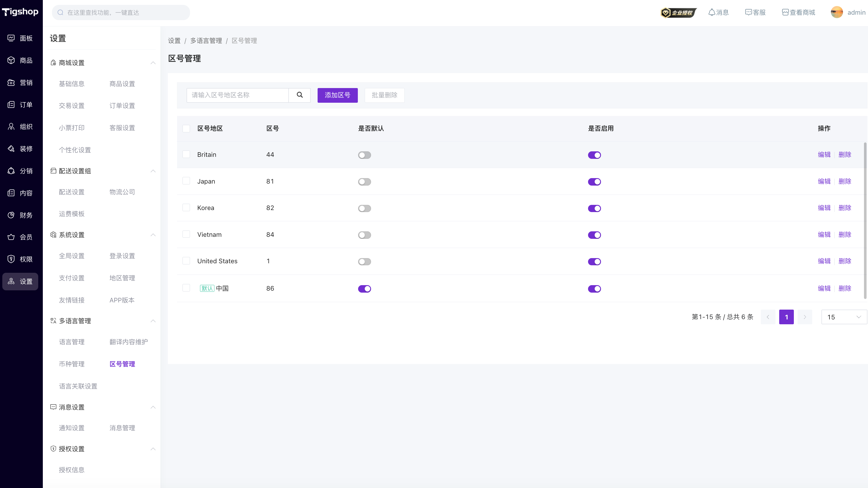Disable the enabled toggle for Vietnam
This screenshot has width=868, height=488.
(594, 235)
